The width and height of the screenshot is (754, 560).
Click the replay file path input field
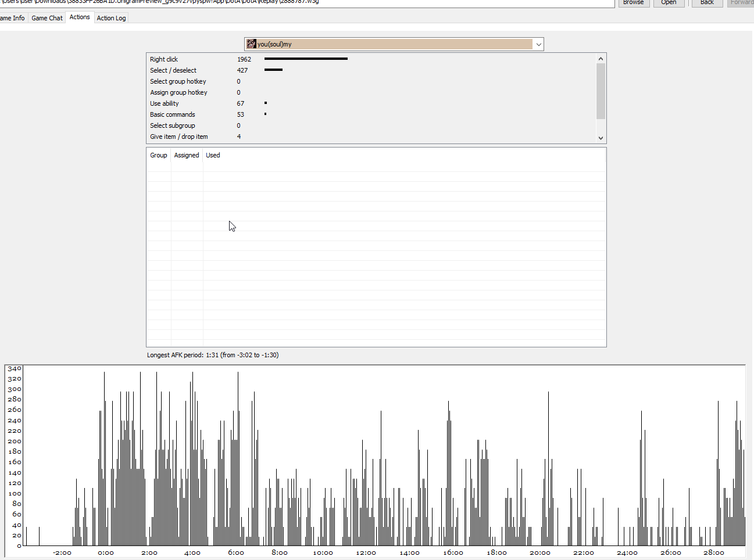(x=307, y=2)
